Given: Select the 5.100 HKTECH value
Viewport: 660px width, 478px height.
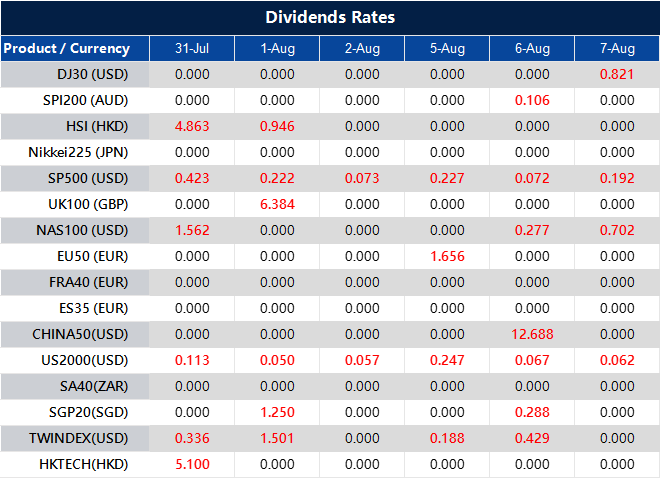Looking at the screenshot, I should pyautogui.click(x=192, y=464).
